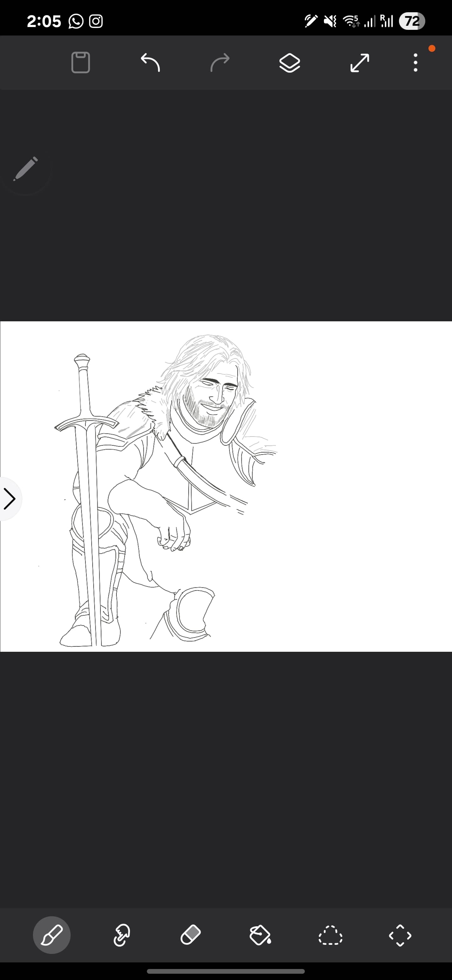Tap the floating pencil button

[25, 169]
